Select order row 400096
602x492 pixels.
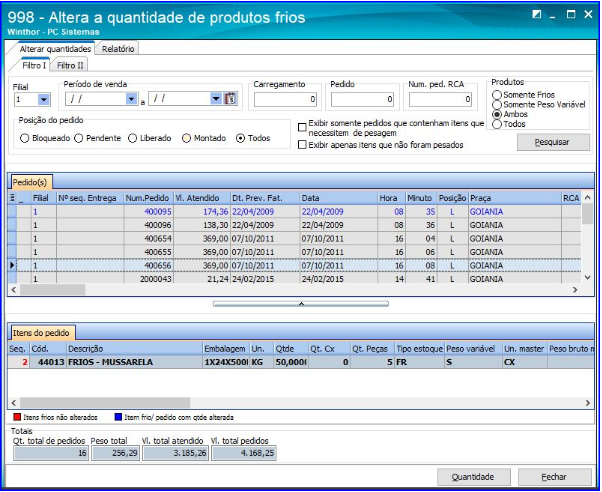pyautogui.click(x=294, y=225)
